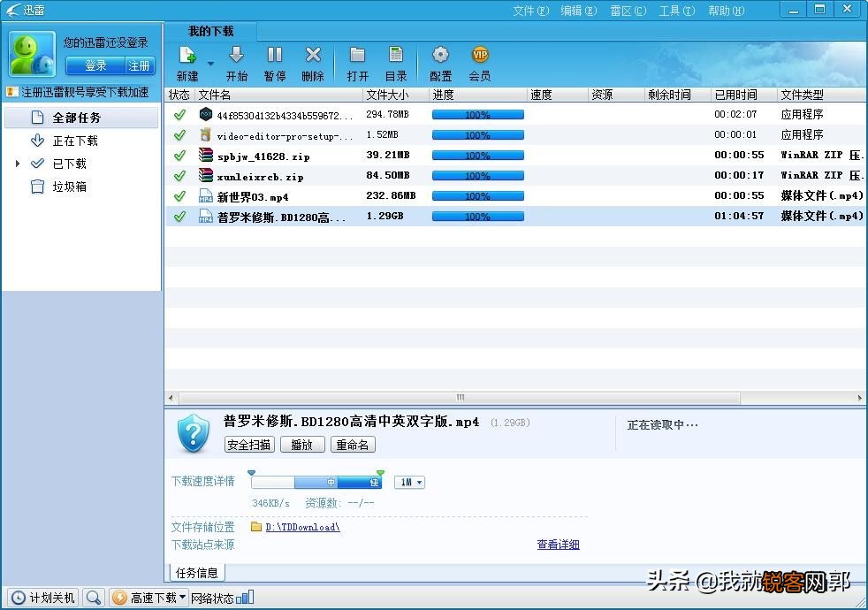
Task: Click the horizontal scrollbar thumb
Action: click(x=460, y=398)
